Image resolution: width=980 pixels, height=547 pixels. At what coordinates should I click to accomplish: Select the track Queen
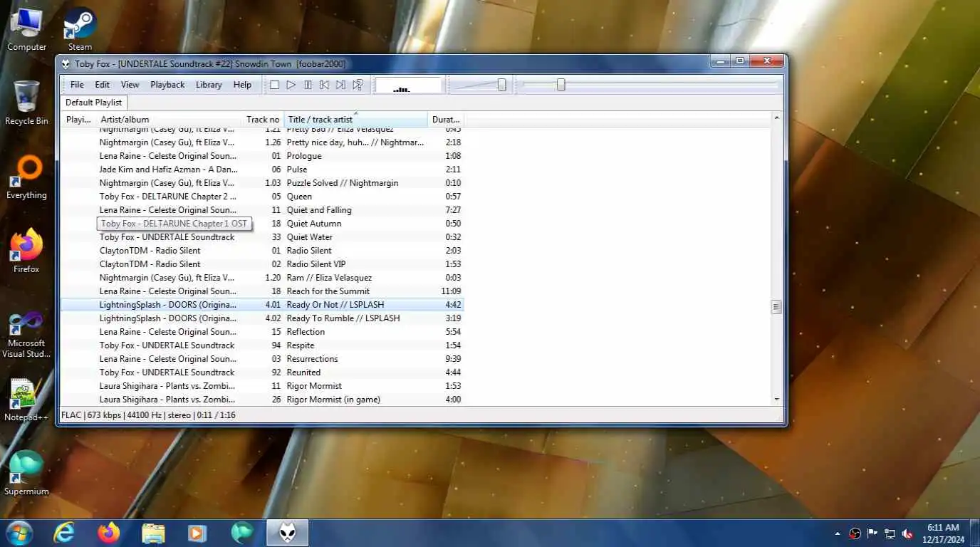point(262,197)
